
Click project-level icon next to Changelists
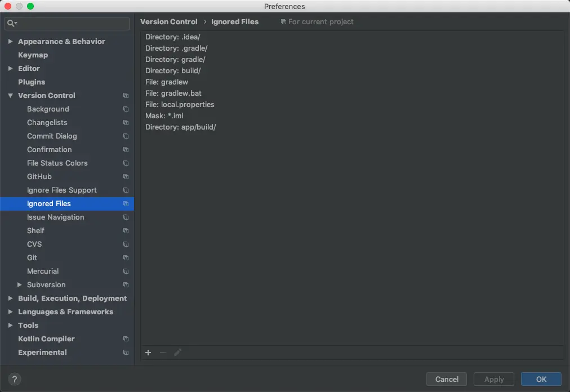pos(126,123)
